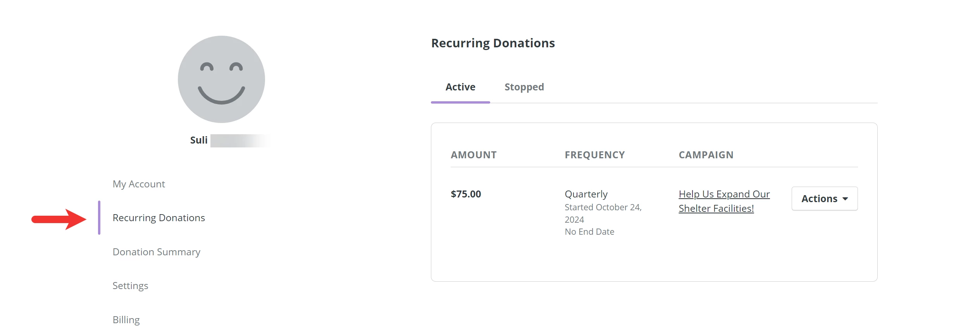Click the Recurring Donations page heading

[x=493, y=43]
